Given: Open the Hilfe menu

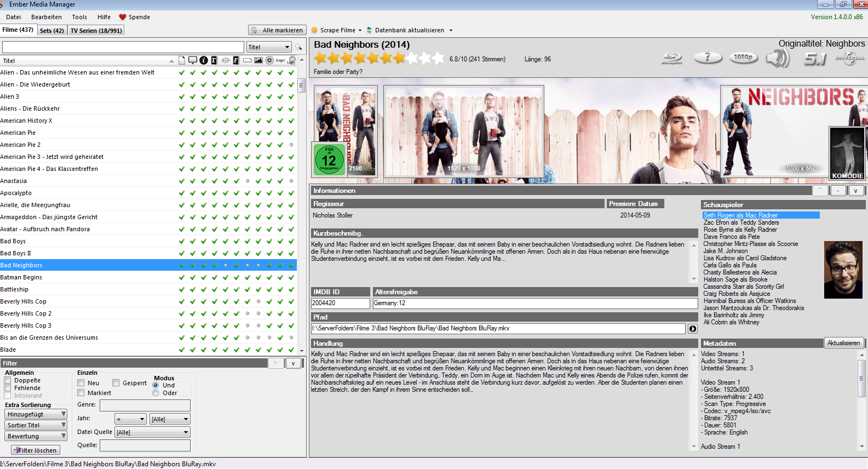Looking at the screenshot, I should (x=104, y=17).
